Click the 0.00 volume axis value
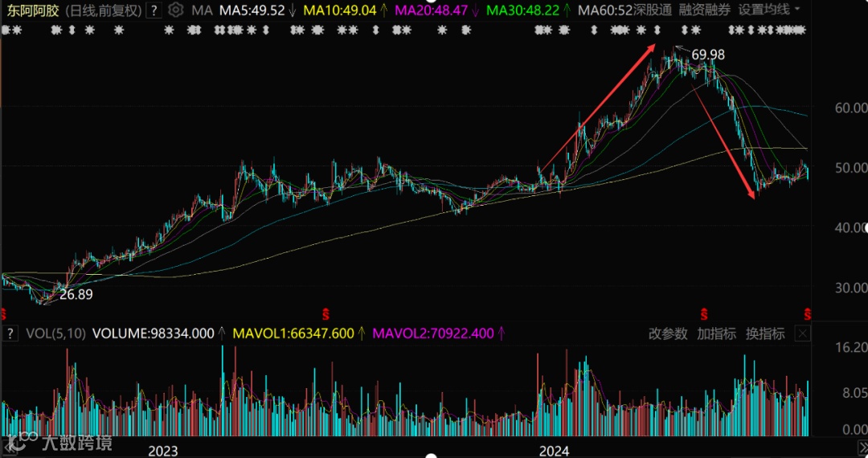 [854, 429]
